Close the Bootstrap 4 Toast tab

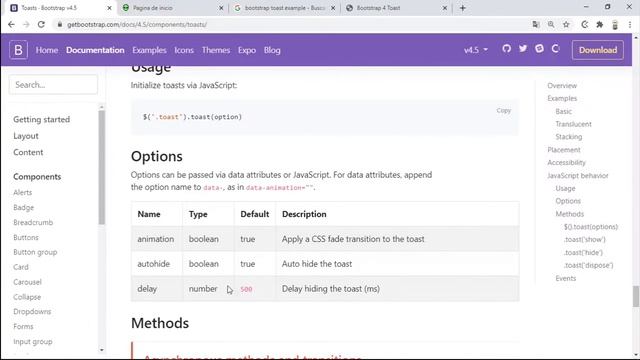tap(445, 8)
